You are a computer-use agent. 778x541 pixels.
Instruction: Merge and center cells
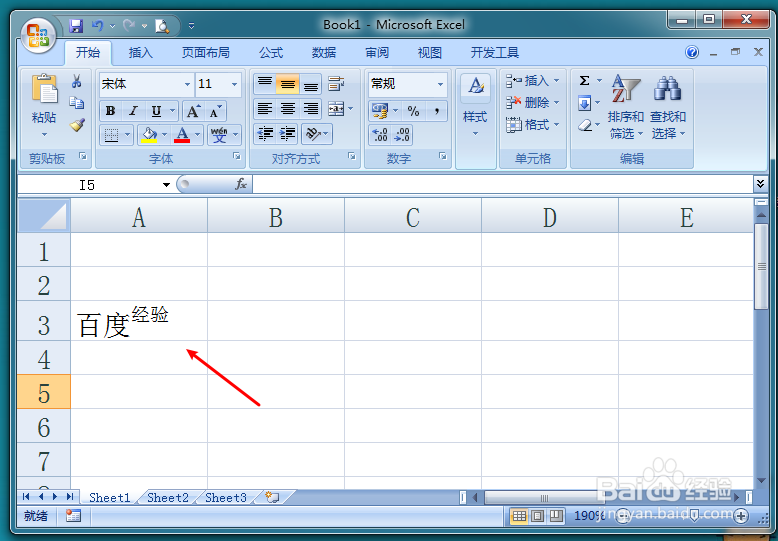pos(336,109)
